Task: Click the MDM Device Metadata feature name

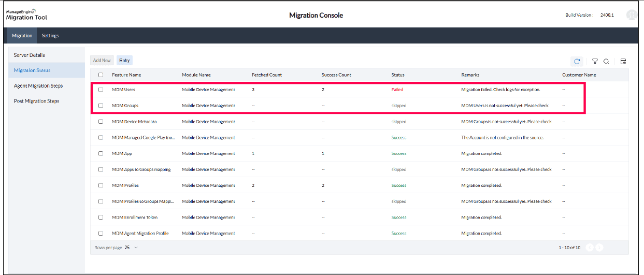Action: pyautogui.click(x=134, y=122)
